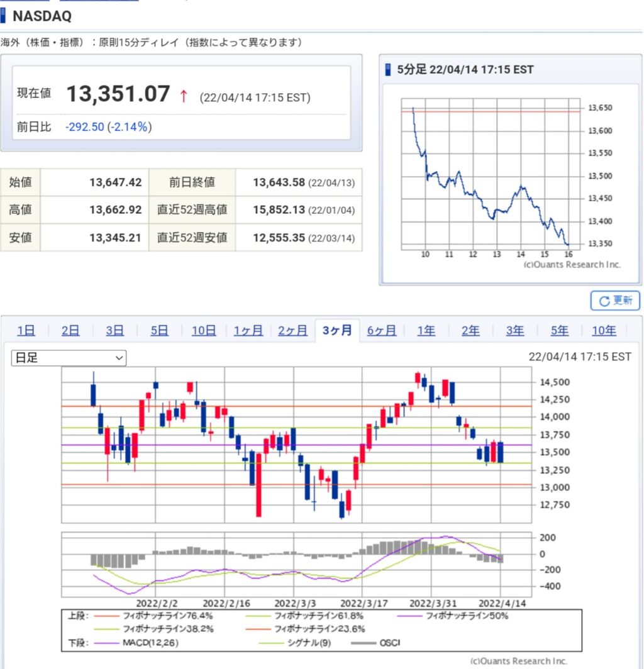This screenshot has height=669, width=644.
Task: Click the delay notice text below NASDAQ
Action: (x=151, y=42)
